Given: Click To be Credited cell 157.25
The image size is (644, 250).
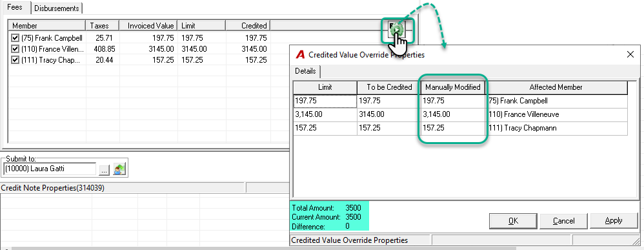Looking at the screenshot, I should (x=389, y=128).
